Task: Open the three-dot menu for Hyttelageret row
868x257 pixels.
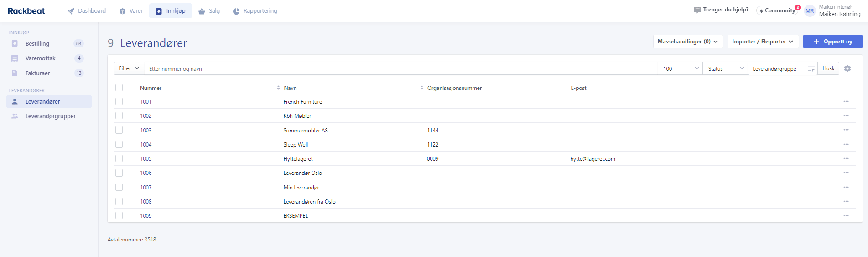Action: click(846, 158)
